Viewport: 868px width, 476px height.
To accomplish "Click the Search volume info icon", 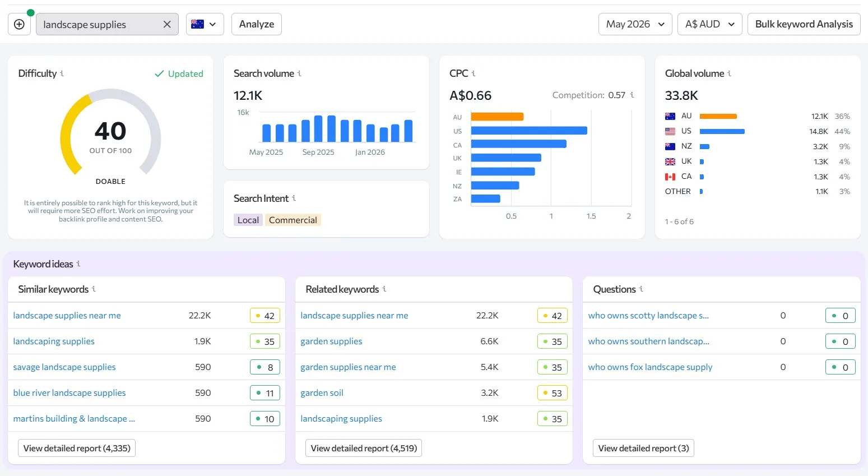I will pyautogui.click(x=299, y=73).
